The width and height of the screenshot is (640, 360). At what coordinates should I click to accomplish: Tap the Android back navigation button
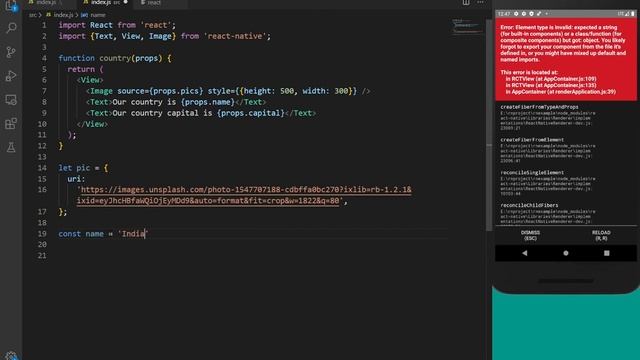524,253
